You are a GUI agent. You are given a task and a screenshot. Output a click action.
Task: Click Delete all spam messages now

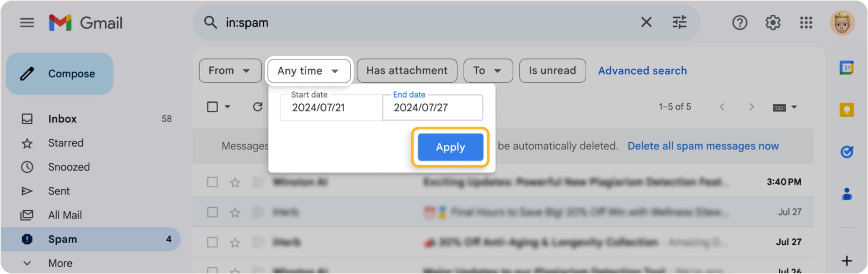(x=703, y=146)
